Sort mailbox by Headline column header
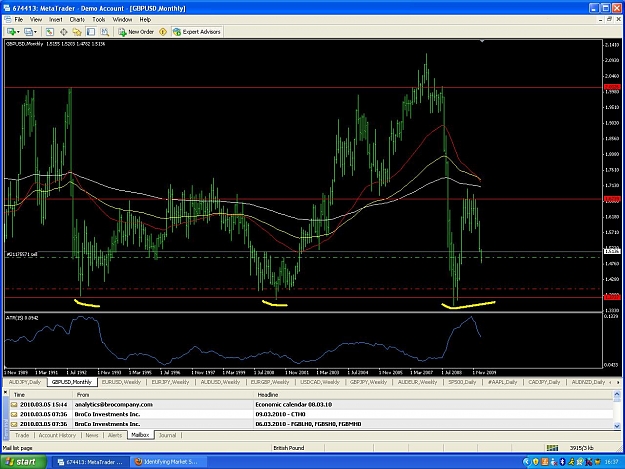625x469 pixels. coord(433,395)
